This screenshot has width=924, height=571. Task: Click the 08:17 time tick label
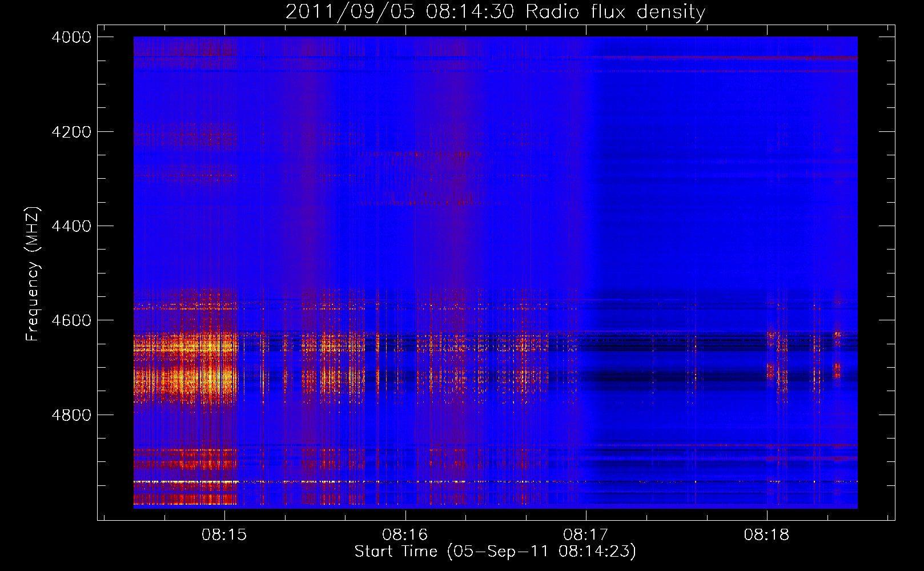(585, 534)
